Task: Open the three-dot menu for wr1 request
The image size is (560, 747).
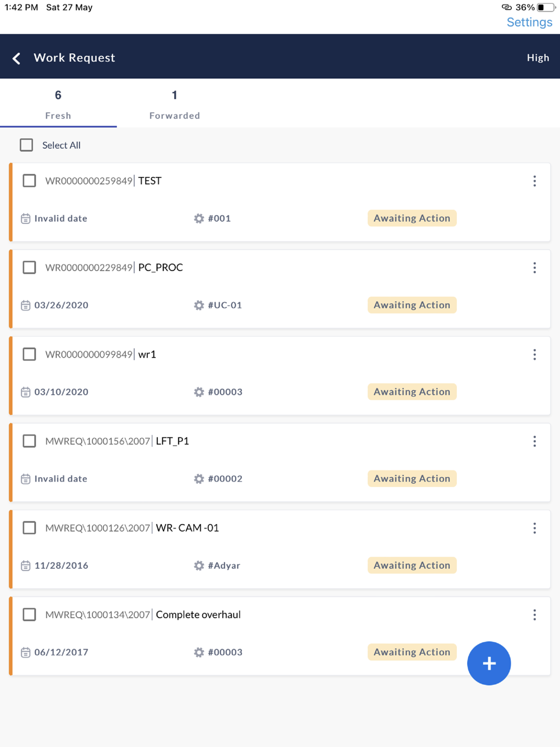Action: [534, 354]
